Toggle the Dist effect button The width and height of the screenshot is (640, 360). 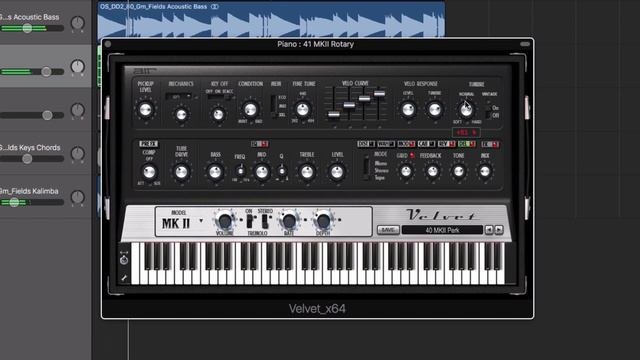(x=366, y=144)
